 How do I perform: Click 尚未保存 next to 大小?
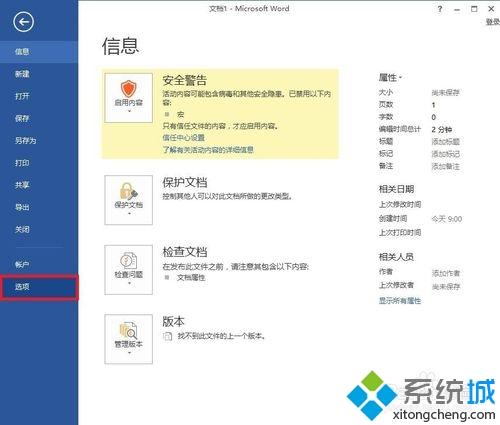point(446,92)
